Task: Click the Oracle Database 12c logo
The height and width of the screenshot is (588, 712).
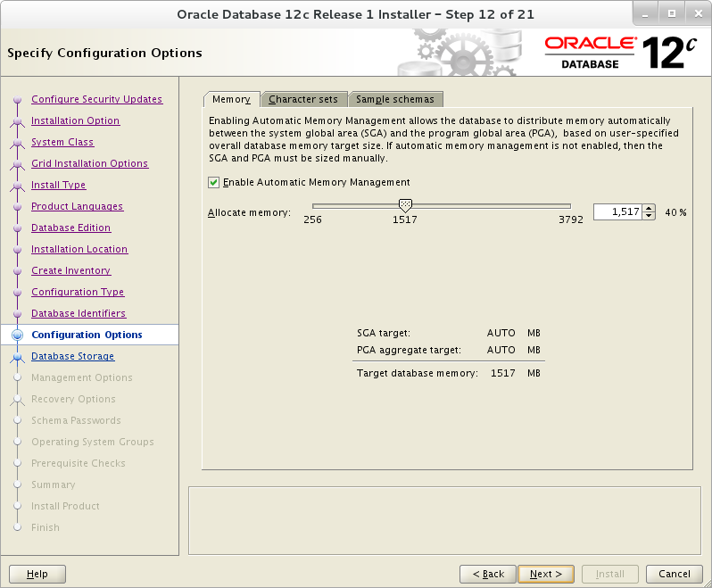Action: 620,53
